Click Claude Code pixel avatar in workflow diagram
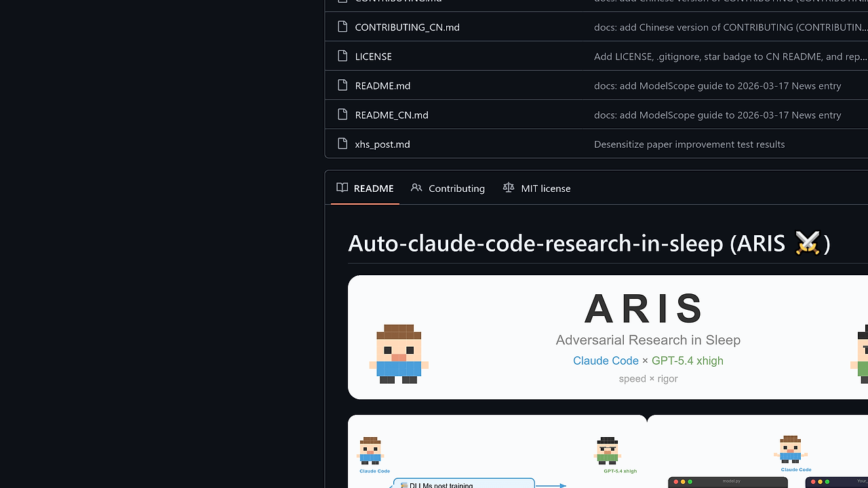Image resolution: width=868 pixels, height=488 pixels. point(370,450)
